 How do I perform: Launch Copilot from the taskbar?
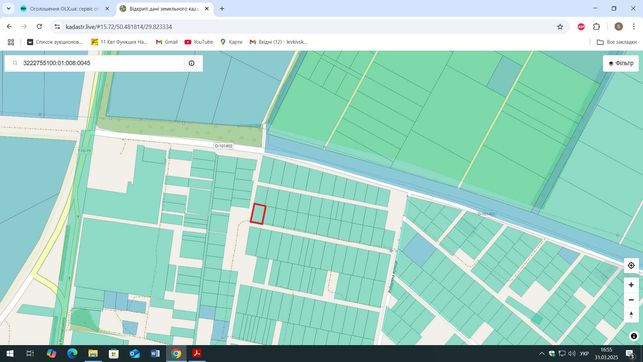pyautogui.click(x=51, y=353)
